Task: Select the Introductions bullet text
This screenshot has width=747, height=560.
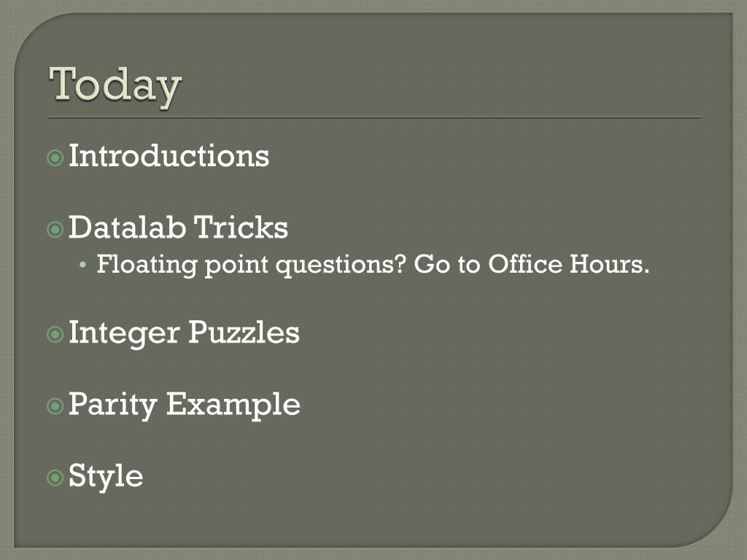Action: coord(169,156)
